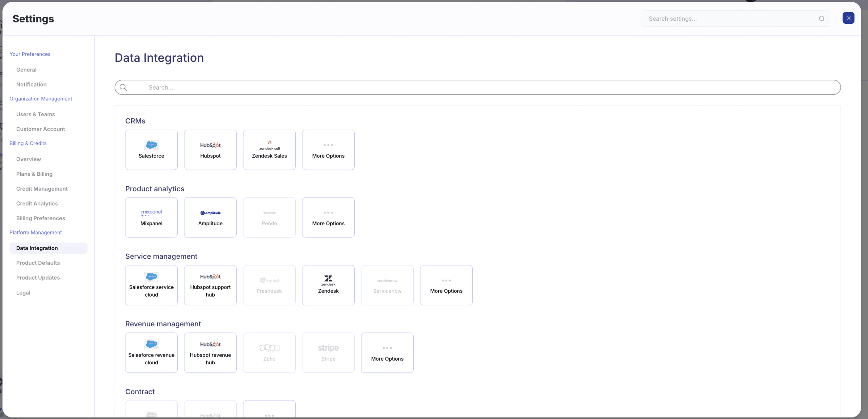The width and height of the screenshot is (868, 419).
Task: Select the Mixpanel analytics integration
Action: pyautogui.click(x=151, y=217)
